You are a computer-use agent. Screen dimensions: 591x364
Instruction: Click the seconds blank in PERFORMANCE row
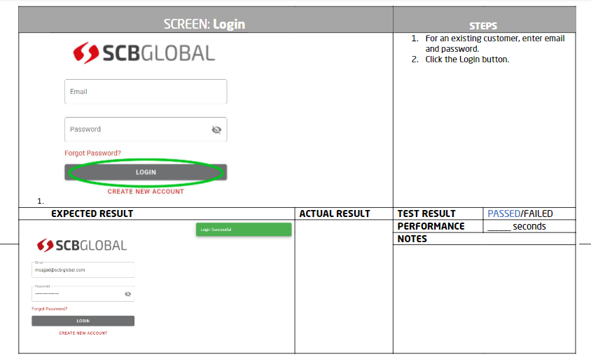499,227
